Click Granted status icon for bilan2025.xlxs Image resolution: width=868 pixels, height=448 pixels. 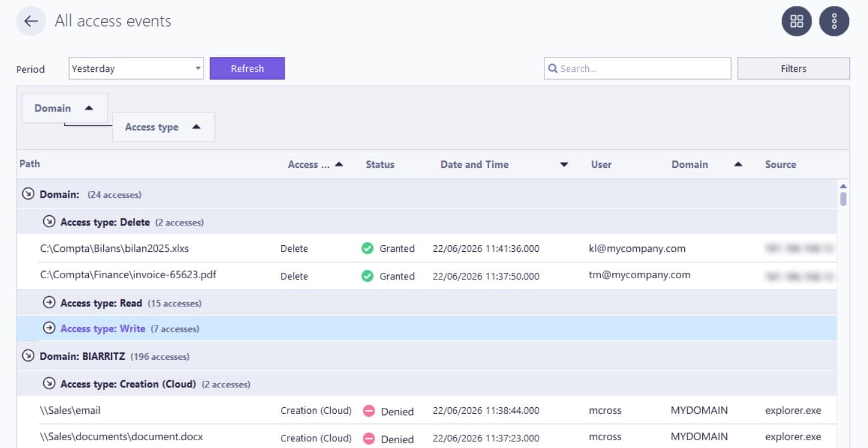tap(367, 248)
